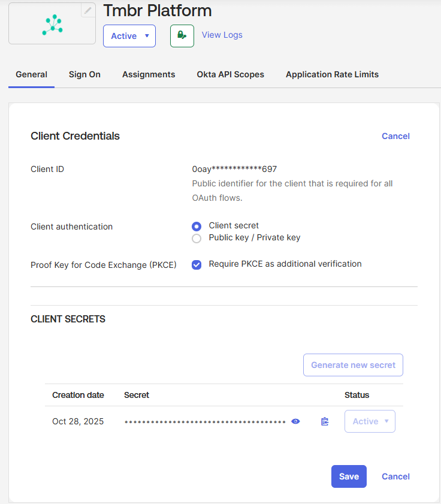Click the masked secret dots field
This screenshot has height=504, width=441.
point(205,422)
